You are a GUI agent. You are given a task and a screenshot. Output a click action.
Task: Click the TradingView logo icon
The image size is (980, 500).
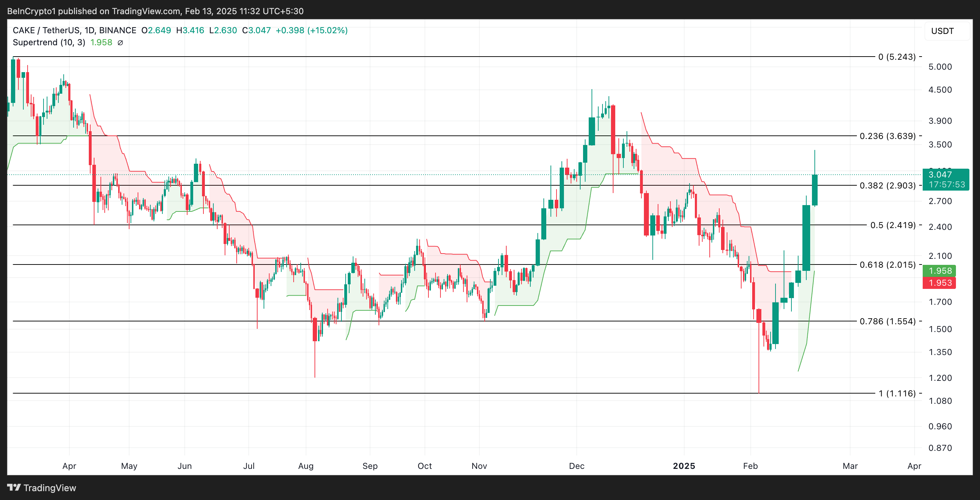(x=14, y=487)
